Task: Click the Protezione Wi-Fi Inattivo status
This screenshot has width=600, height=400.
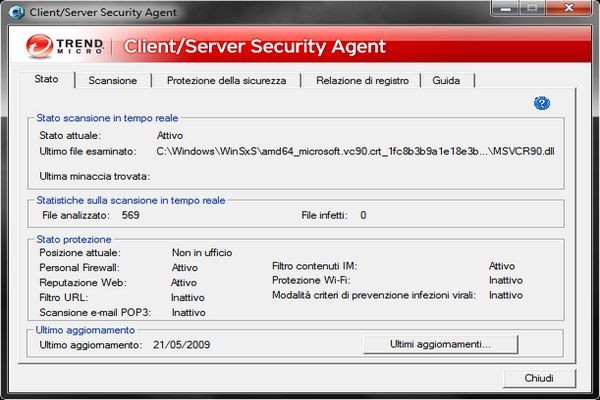Action: (x=505, y=280)
